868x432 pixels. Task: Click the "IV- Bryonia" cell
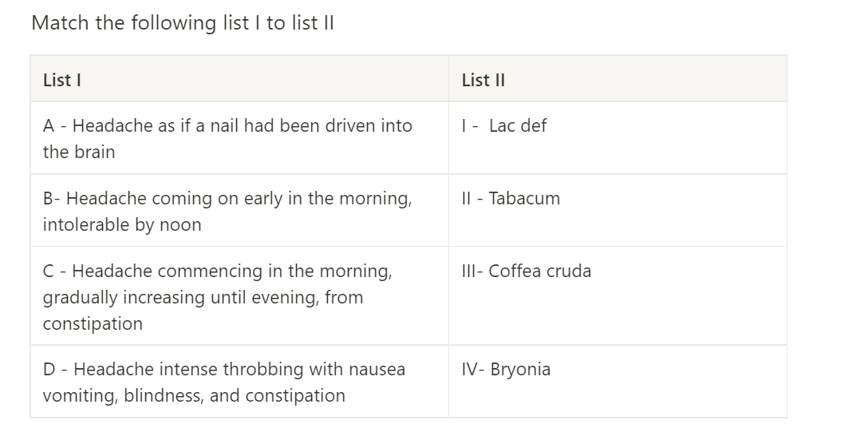coord(506,369)
